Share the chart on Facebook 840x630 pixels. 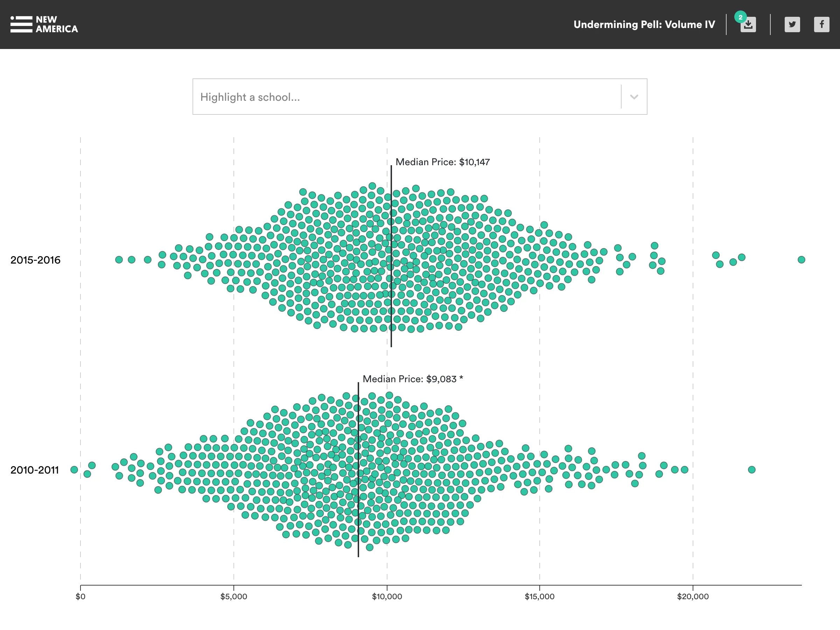(x=822, y=24)
